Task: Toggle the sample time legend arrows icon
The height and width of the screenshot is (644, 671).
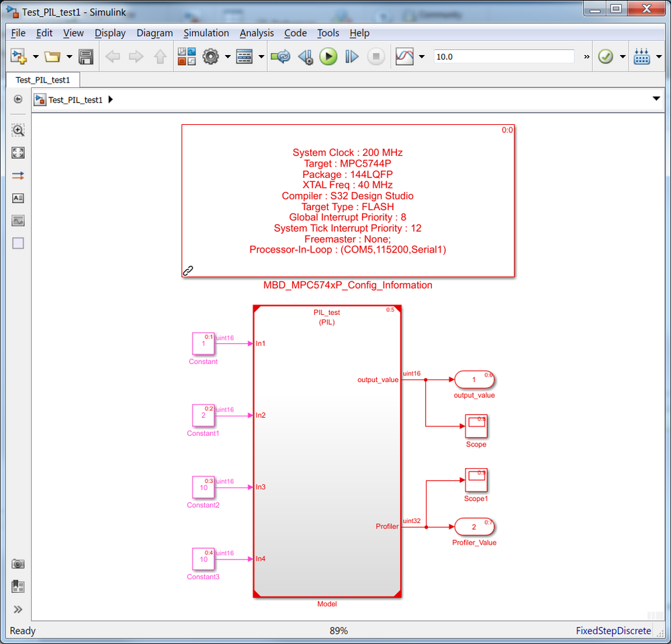Action: [18, 175]
